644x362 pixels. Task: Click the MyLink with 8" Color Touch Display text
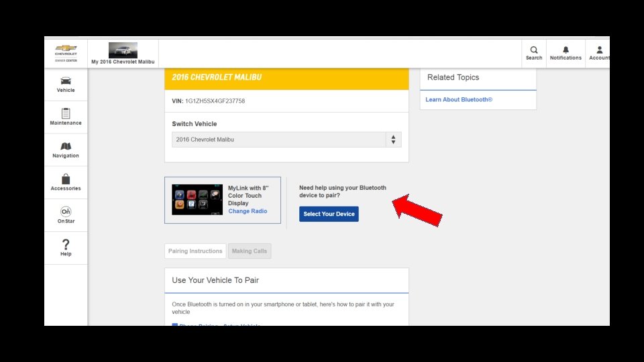tap(248, 195)
